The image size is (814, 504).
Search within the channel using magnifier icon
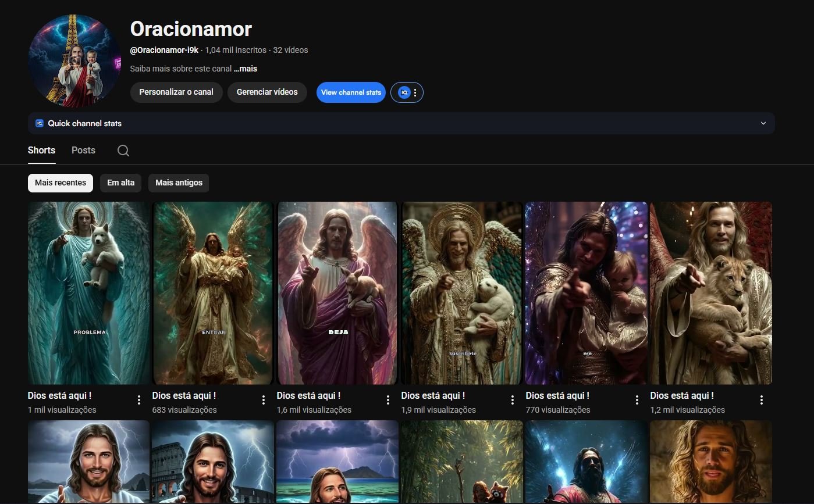[x=123, y=151]
